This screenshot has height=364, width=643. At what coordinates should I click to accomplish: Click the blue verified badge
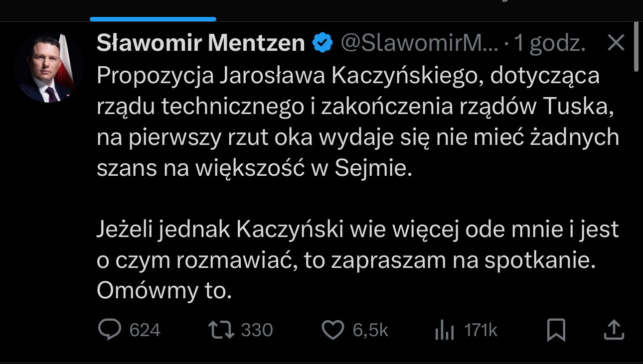(x=322, y=44)
